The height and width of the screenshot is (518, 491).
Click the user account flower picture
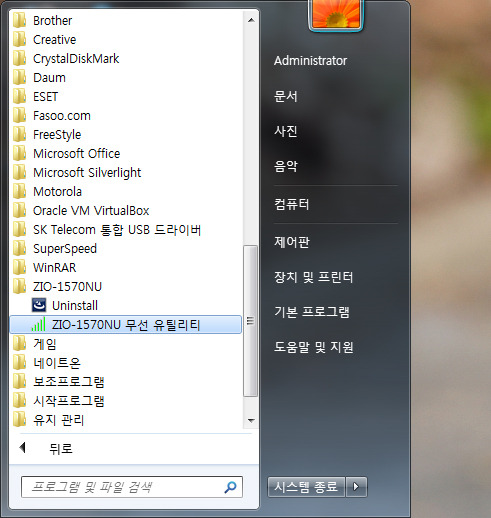click(x=336, y=14)
